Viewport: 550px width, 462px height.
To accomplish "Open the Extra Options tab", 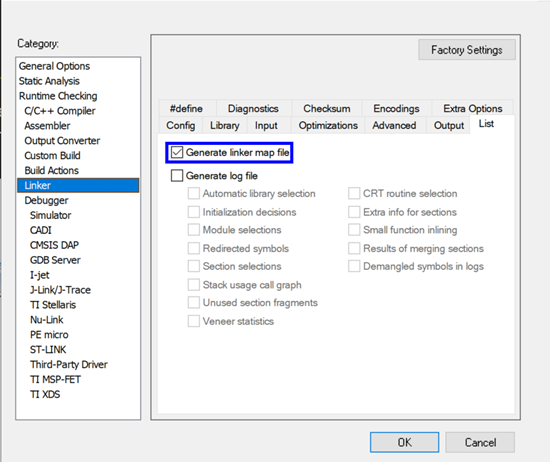I will coord(472,108).
